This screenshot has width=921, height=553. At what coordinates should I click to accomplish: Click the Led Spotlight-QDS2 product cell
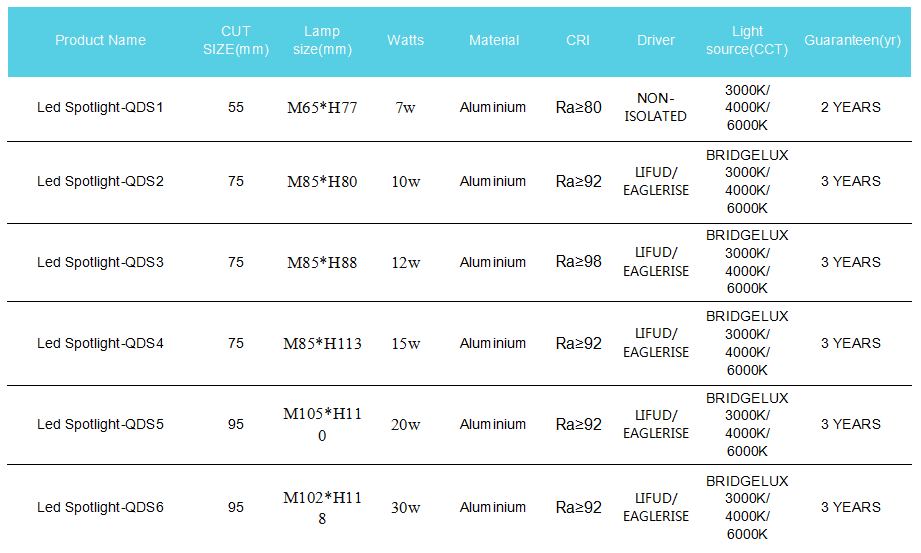pyautogui.click(x=100, y=182)
